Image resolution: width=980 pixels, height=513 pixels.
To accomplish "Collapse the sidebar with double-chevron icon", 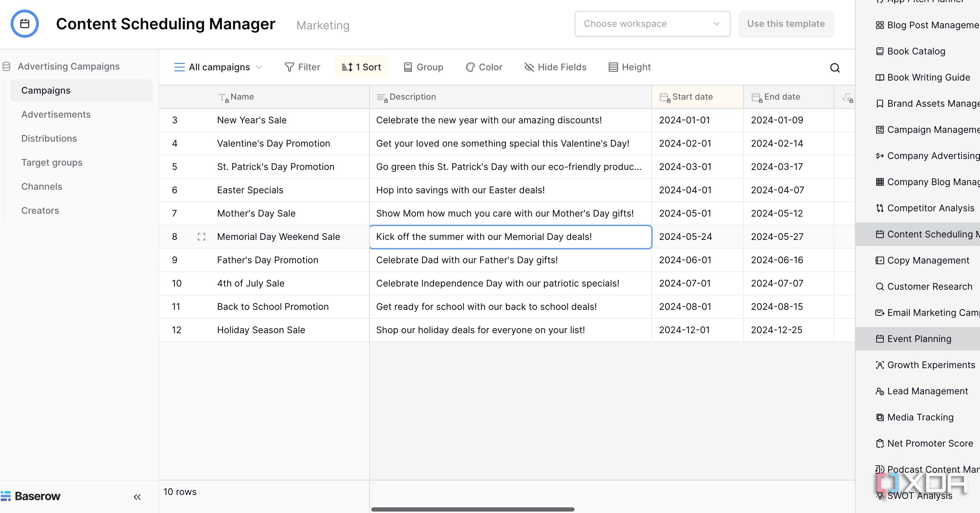I will (137, 497).
